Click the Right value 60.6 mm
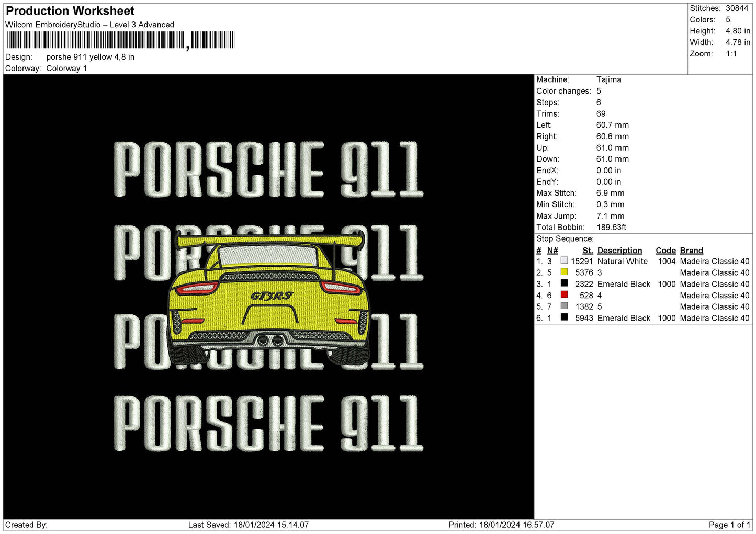The width and height of the screenshot is (756, 534). [613, 137]
